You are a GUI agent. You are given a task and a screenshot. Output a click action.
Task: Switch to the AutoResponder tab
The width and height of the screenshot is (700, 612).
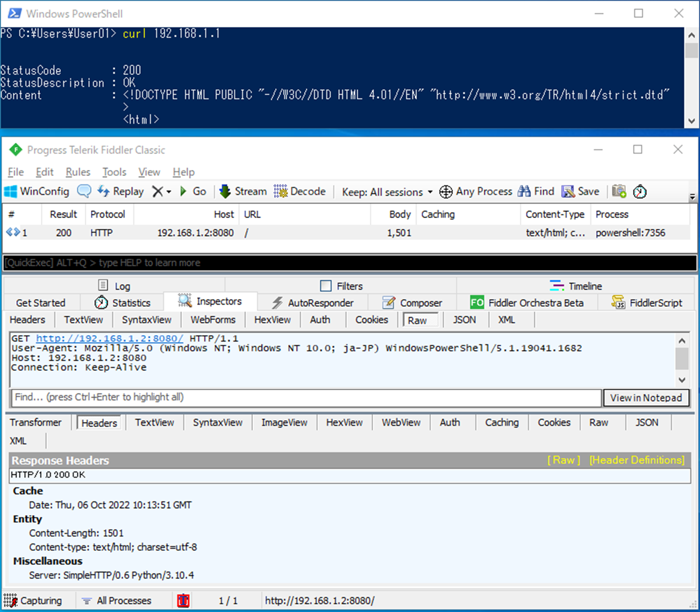pos(312,303)
